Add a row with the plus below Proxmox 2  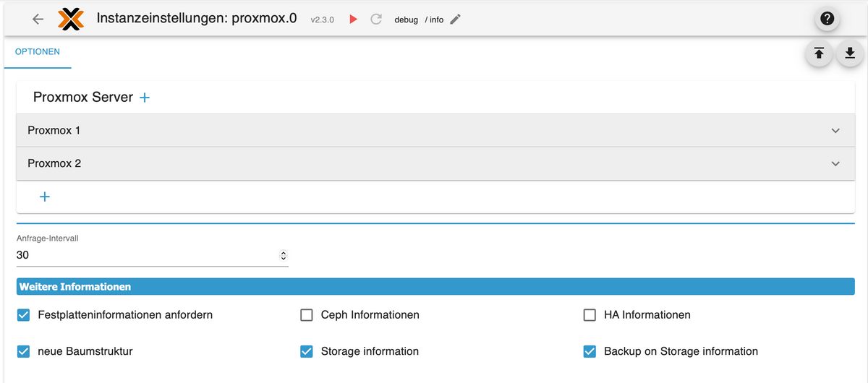tap(45, 197)
